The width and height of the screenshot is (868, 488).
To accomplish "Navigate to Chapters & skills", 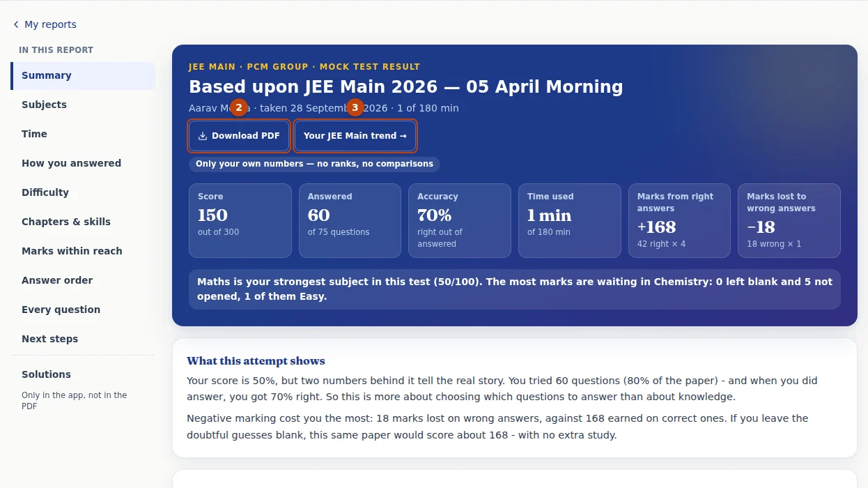I will (x=83, y=222).
